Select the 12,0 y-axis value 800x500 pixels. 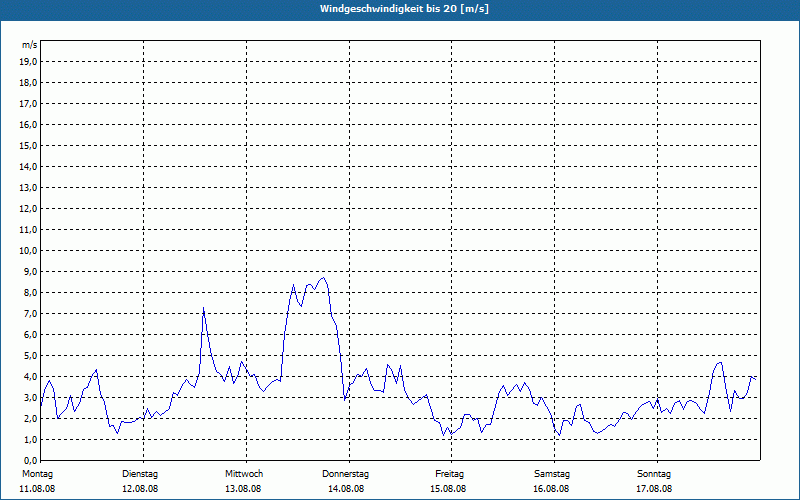pos(29,209)
